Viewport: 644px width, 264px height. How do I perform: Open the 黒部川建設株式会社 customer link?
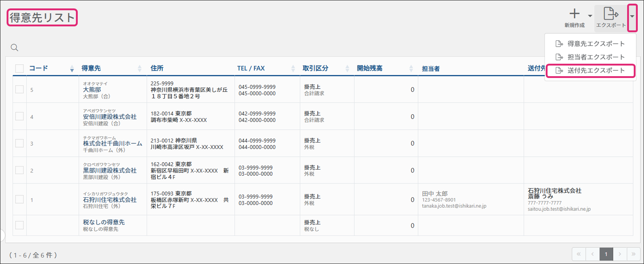click(x=110, y=171)
